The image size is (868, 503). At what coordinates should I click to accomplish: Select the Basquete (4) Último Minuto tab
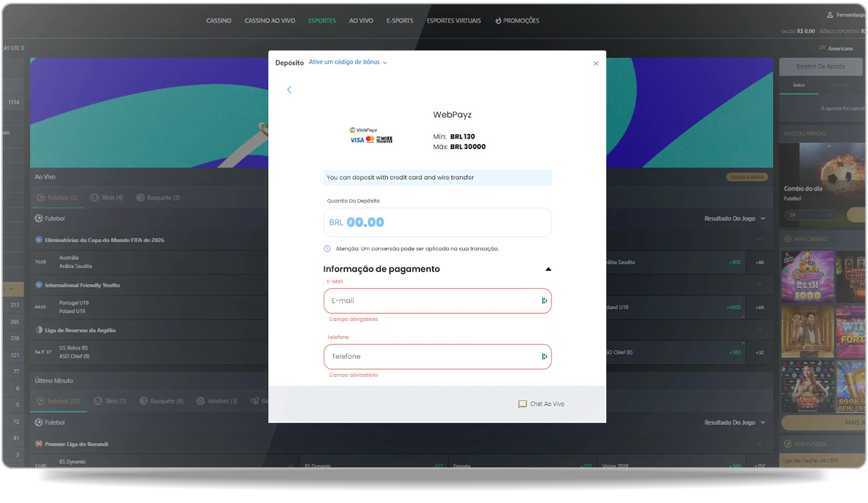[161, 402]
